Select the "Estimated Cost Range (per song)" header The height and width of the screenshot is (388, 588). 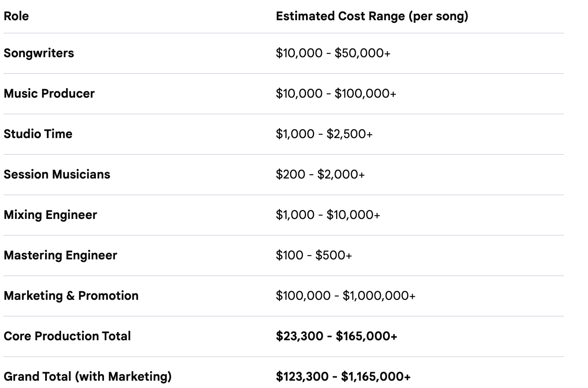(x=372, y=16)
